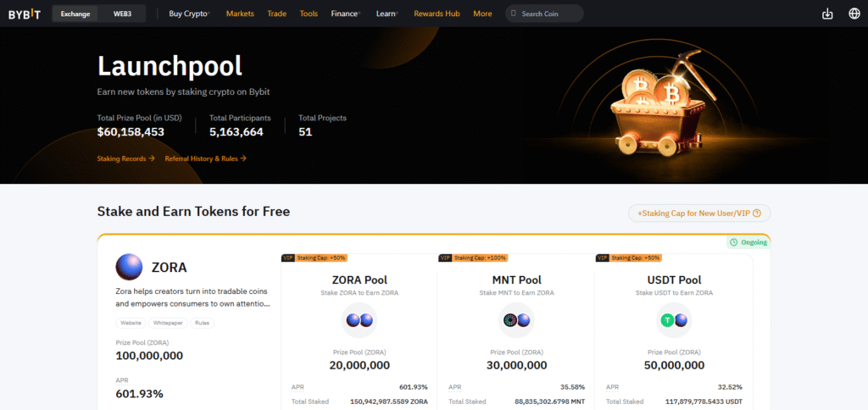Open the More menu
This screenshot has height=410, width=868.
tap(482, 14)
